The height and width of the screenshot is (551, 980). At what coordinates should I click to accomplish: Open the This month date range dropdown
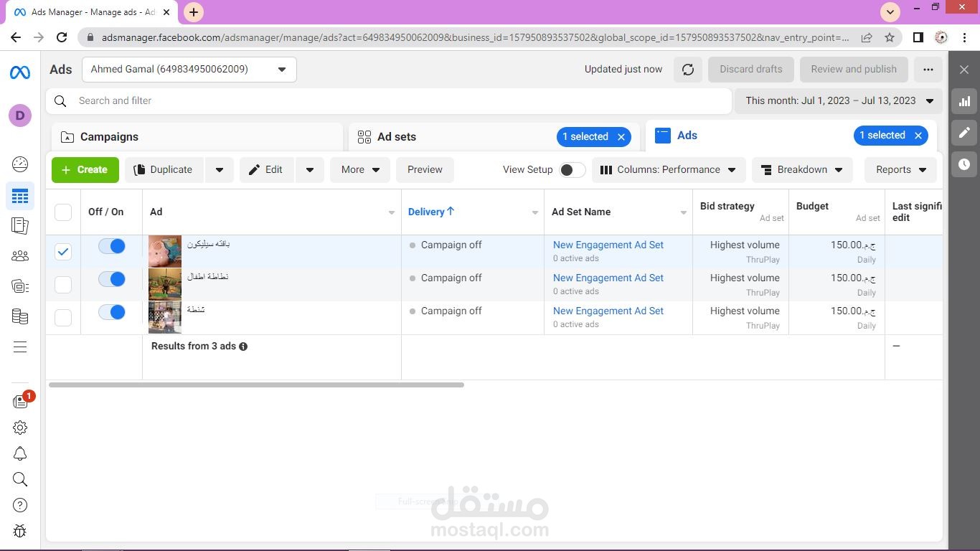pos(839,101)
